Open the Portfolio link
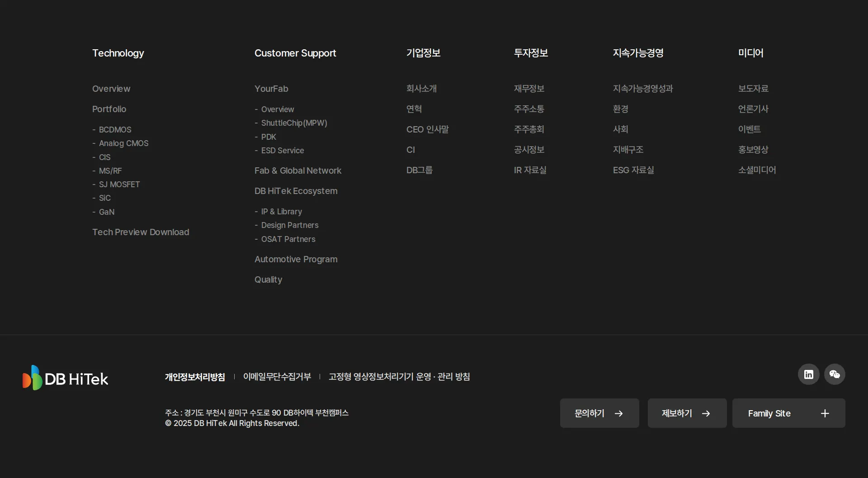The width and height of the screenshot is (868, 478). (109, 109)
